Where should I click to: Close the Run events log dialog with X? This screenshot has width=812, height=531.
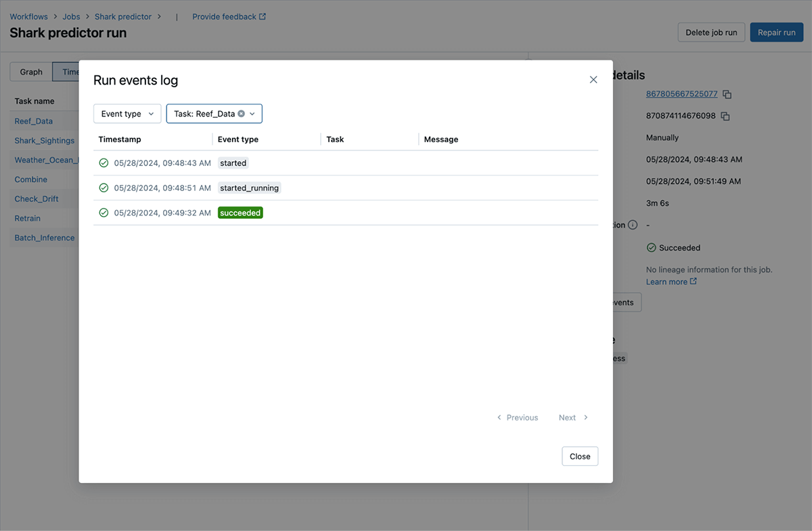click(x=593, y=80)
